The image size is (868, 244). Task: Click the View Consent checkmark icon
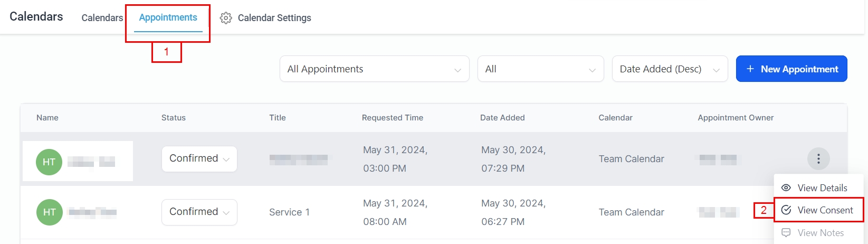tap(786, 210)
